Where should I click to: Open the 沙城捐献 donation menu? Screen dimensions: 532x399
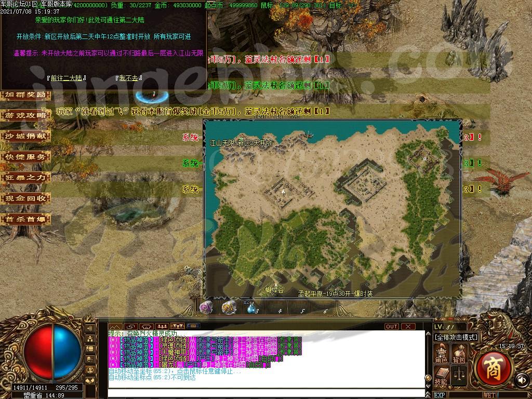tap(25, 136)
